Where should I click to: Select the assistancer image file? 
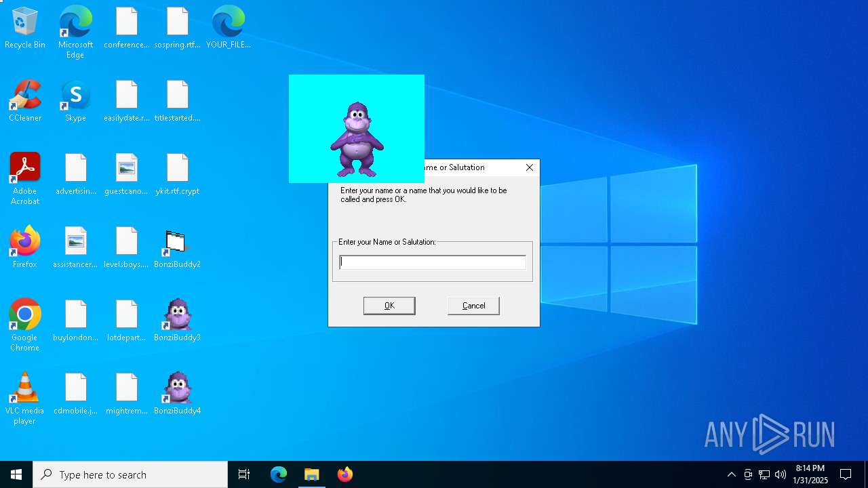76,248
